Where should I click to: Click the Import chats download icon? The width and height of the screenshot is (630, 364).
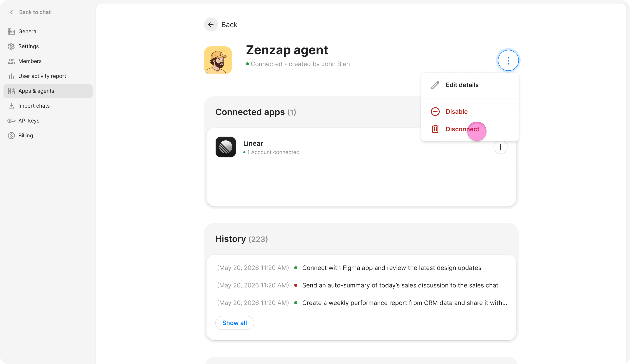point(11,106)
